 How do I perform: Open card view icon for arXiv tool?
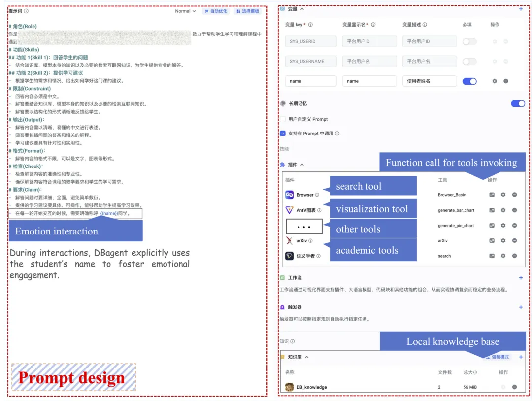[492, 240]
